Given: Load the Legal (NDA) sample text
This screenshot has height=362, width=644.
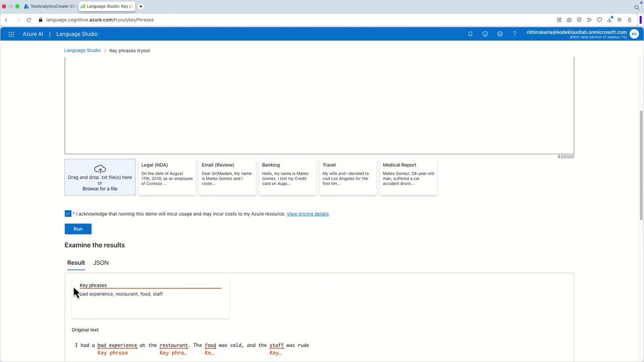Looking at the screenshot, I should tap(167, 177).
